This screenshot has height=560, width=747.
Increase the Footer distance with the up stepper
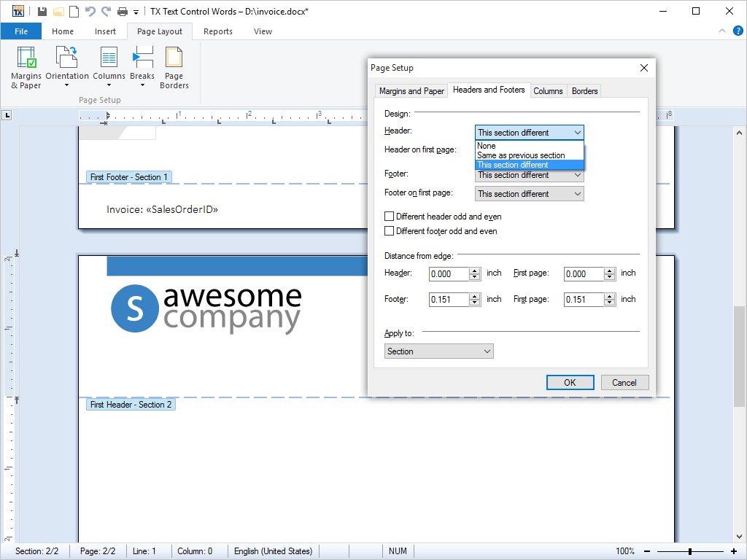coord(473,296)
